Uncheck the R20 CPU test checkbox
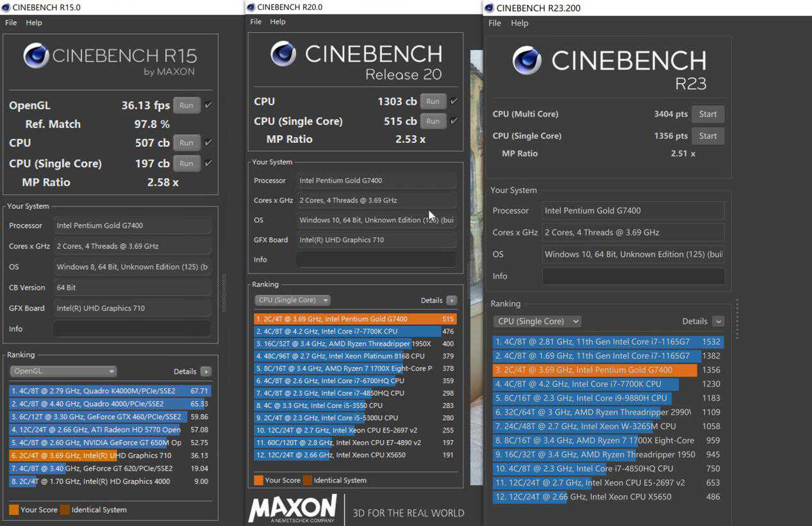The width and height of the screenshot is (812, 526). (x=454, y=101)
